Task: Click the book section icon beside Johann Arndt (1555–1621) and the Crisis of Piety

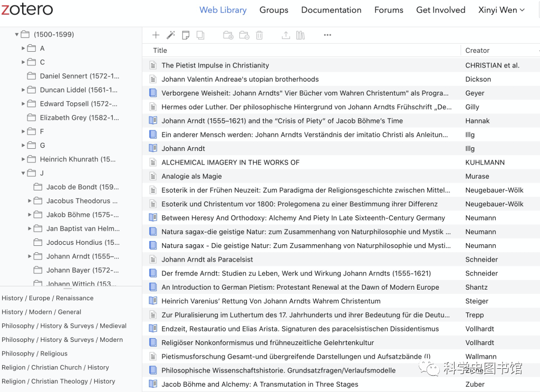Action: click(153, 121)
